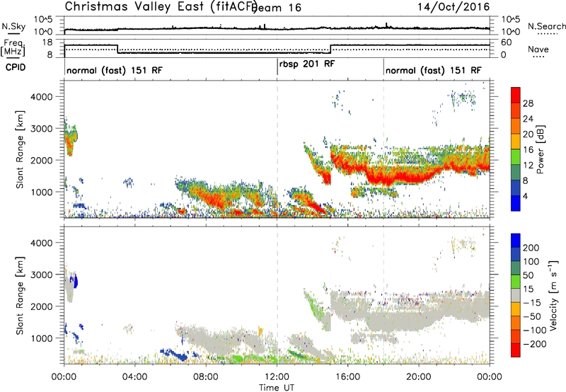The height and width of the screenshot is (392, 566).
Task: Select the -15 tick on Velocity colorbar
Action: pyautogui.click(x=532, y=303)
